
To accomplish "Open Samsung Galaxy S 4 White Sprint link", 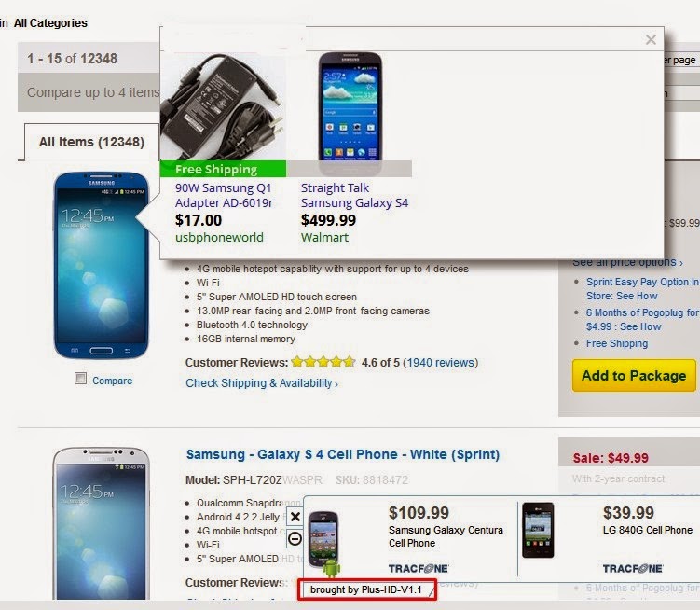I will coord(342,454).
